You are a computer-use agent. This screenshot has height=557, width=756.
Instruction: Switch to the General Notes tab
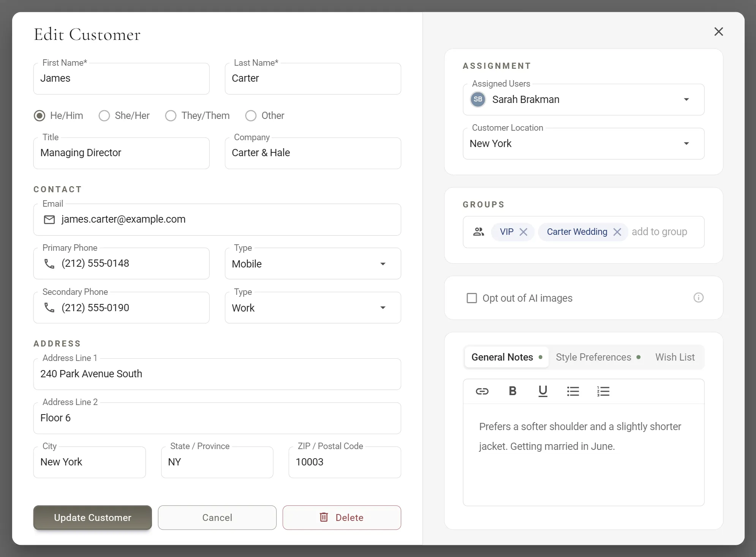pos(506,357)
